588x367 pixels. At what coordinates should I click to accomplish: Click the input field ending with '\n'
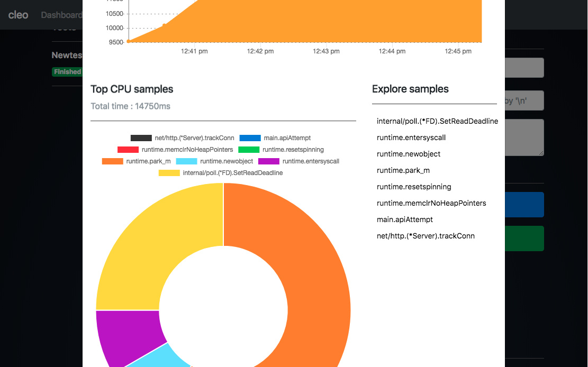click(x=524, y=100)
